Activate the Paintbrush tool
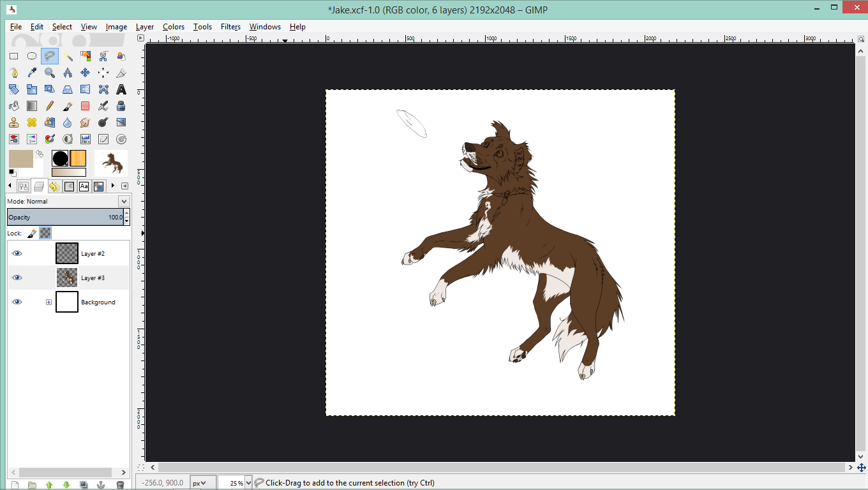 click(x=67, y=106)
